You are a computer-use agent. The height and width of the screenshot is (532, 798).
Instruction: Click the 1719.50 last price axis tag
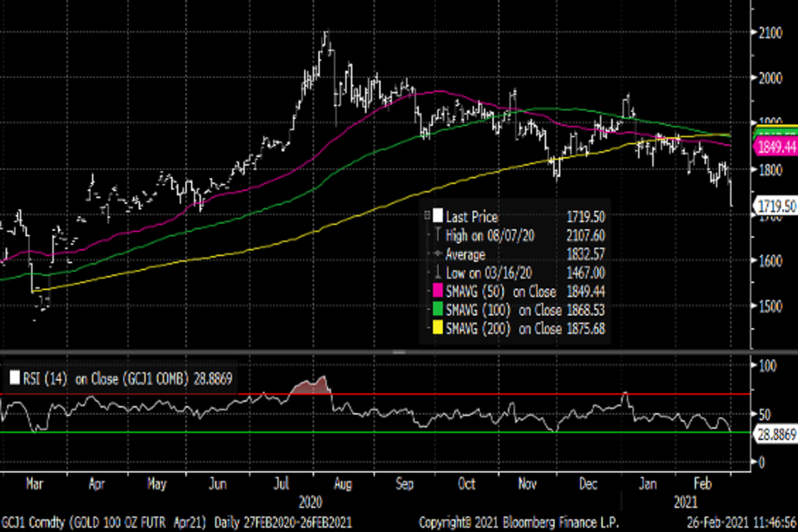tap(777, 207)
